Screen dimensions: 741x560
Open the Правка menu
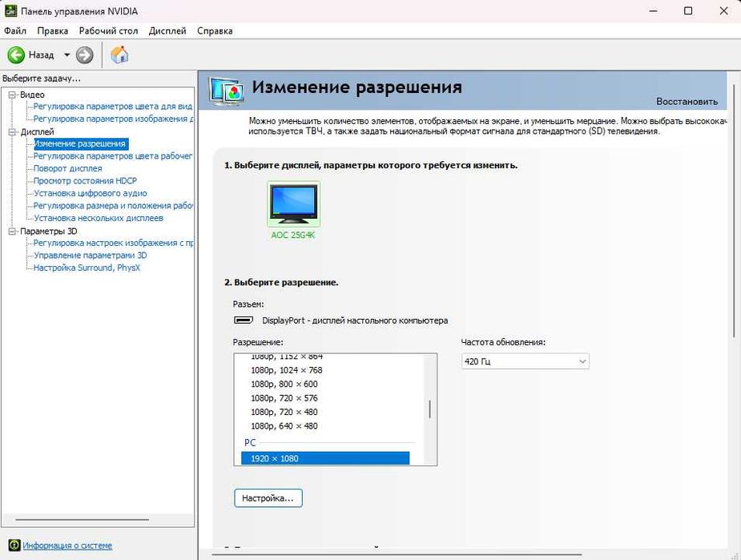pos(52,30)
